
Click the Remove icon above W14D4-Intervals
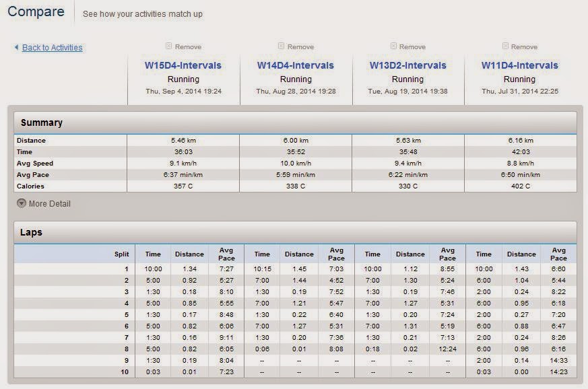click(282, 46)
